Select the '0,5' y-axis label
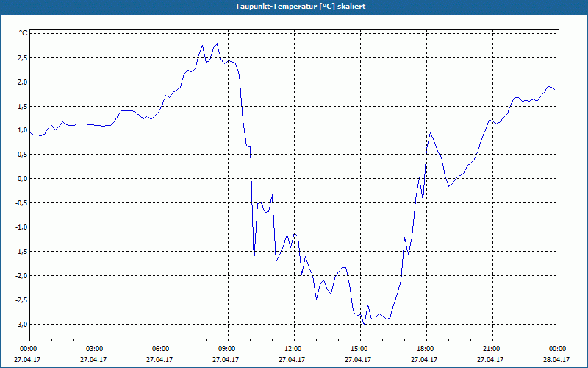This screenshot has width=588, height=368. click(x=22, y=155)
